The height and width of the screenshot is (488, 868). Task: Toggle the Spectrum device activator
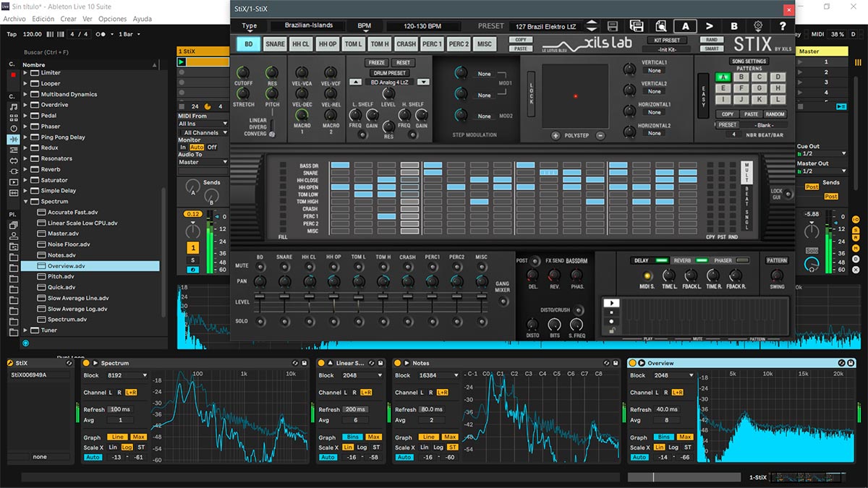86,363
